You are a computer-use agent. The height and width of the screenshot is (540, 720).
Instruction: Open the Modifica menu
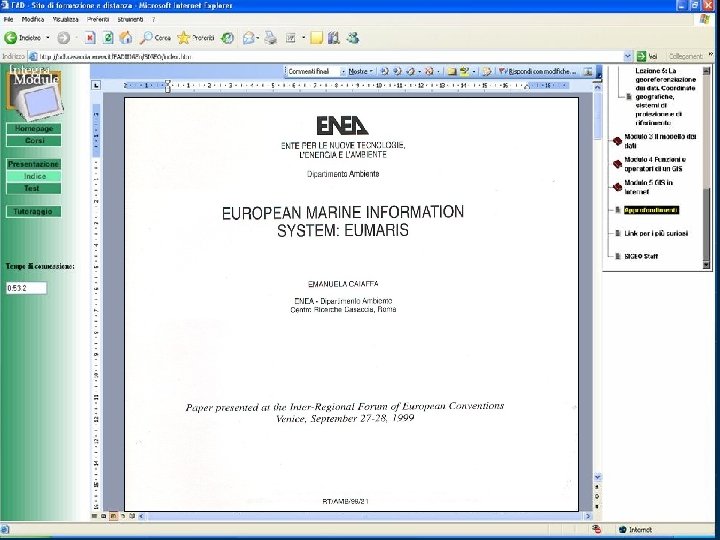[x=33, y=19]
